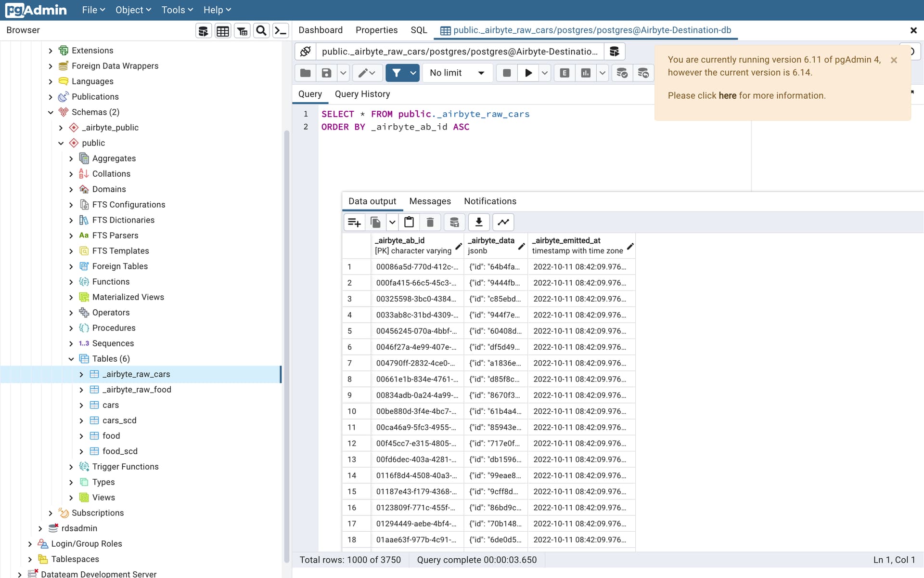Select the _airbyte_raw_food table
This screenshot has height=578, width=924.
point(137,390)
